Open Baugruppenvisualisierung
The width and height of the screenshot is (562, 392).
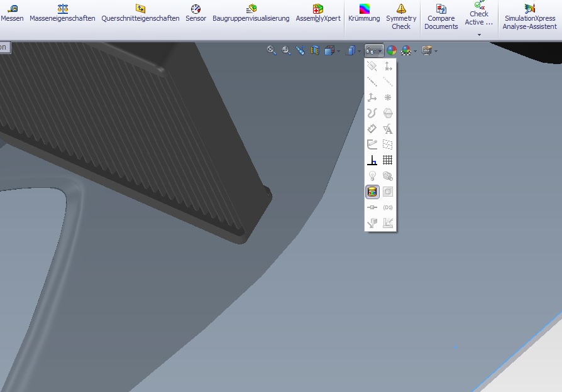(251, 13)
